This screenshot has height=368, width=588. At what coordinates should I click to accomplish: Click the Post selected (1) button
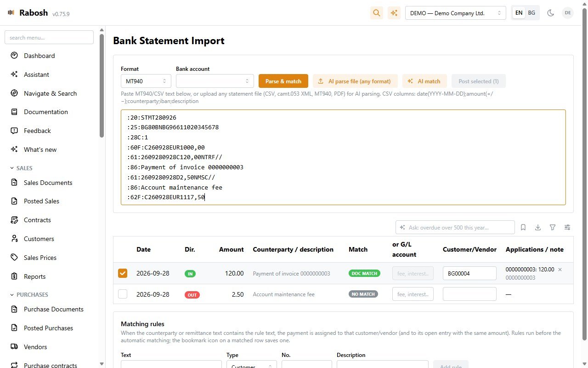click(x=479, y=81)
